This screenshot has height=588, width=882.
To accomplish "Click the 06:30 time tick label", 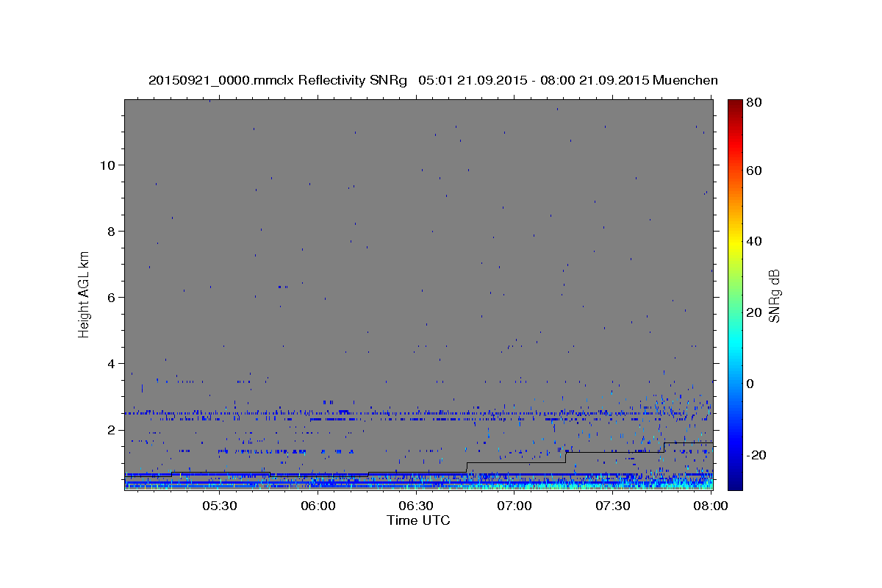I will coord(416,506).
